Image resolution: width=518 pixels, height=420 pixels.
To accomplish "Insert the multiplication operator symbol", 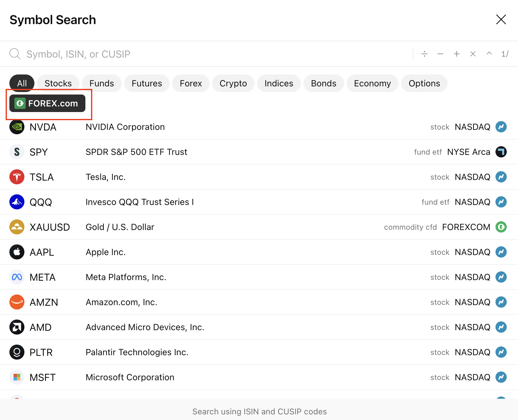I will 473,54.
